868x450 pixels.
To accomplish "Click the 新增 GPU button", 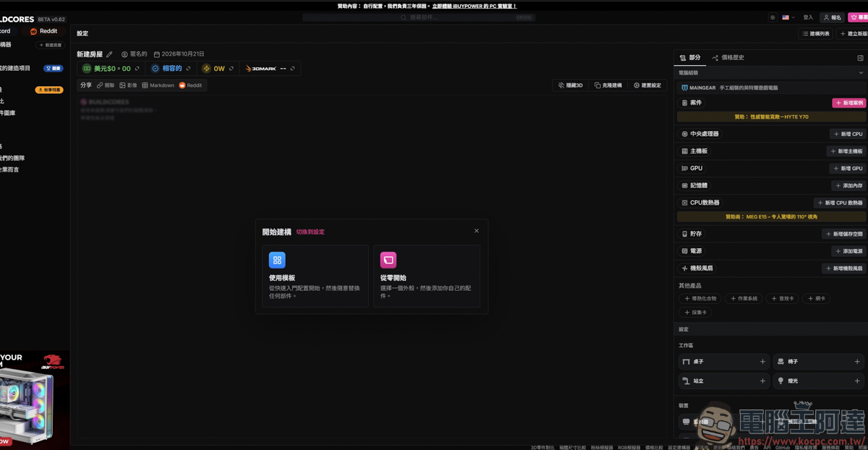I will (848, 169).
